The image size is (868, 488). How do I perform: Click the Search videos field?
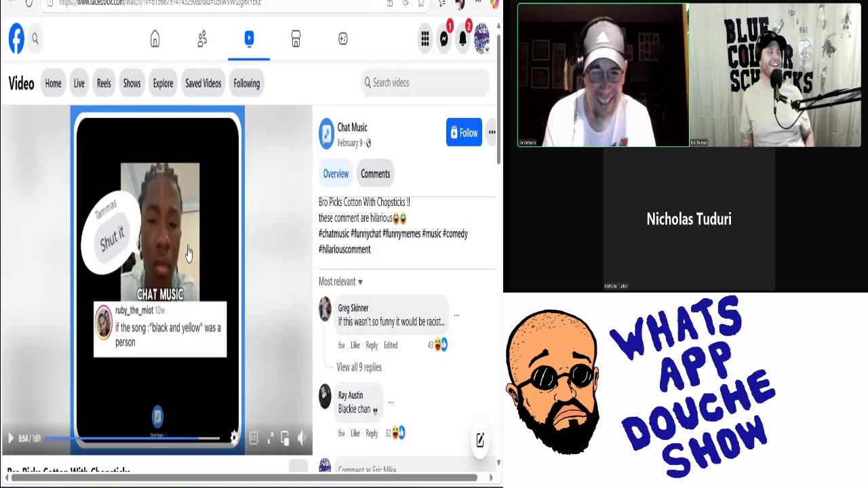tap(425, 83)
